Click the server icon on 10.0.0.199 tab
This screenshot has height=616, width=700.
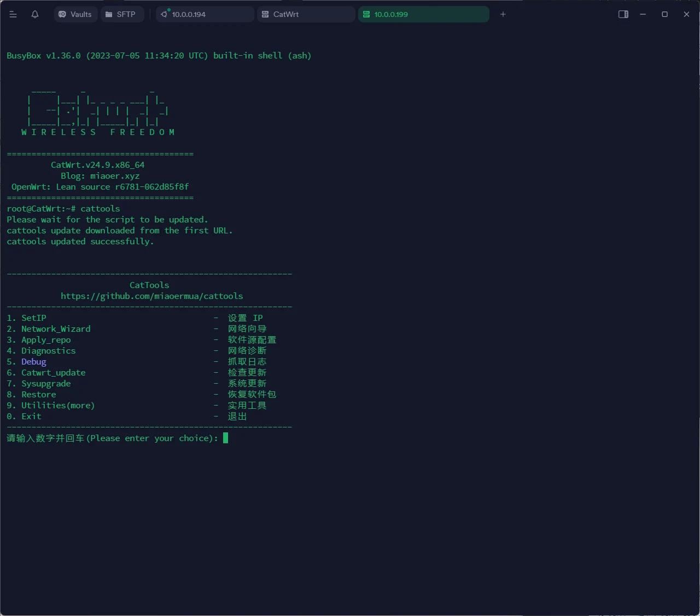[366, 14]
